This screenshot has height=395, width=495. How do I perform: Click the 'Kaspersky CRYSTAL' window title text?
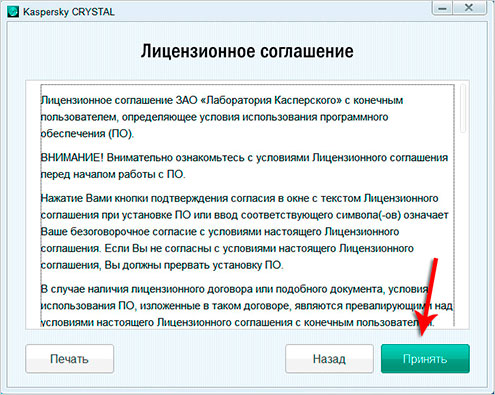pos(69,12)
